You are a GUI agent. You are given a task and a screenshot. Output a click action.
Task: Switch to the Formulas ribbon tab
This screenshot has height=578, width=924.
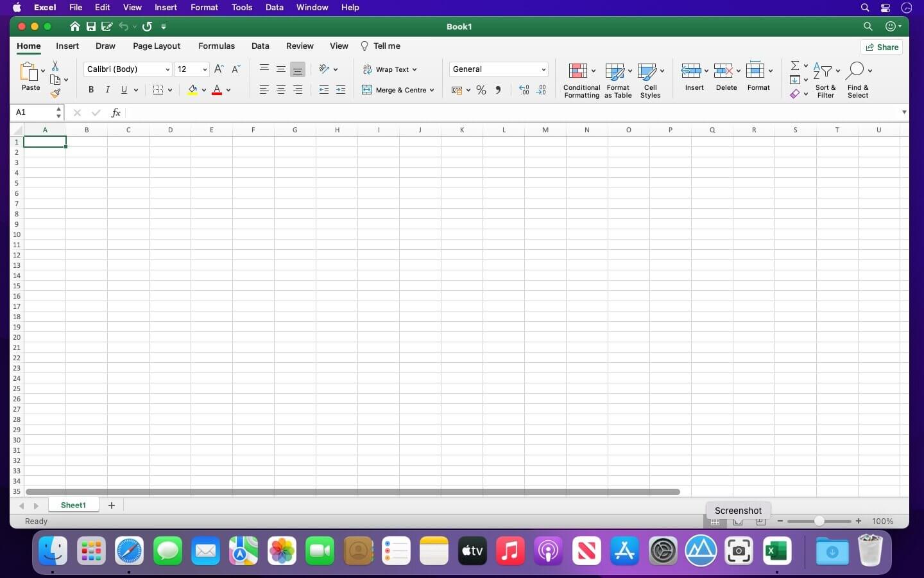click(x=216, y=46)
